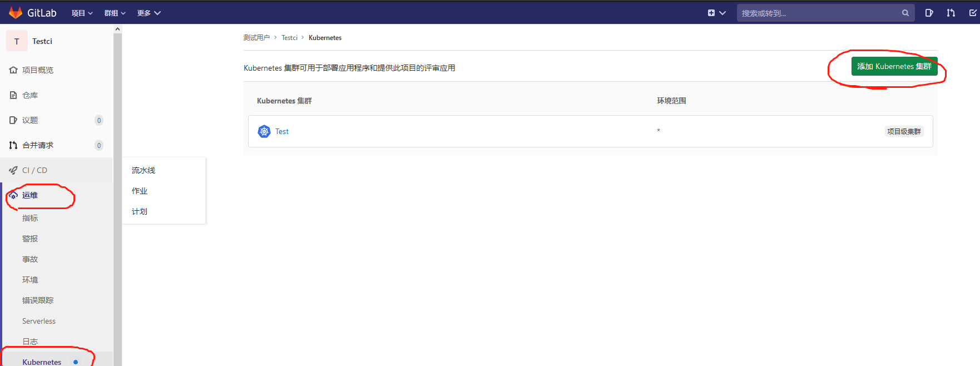The height and width of the screenshot is (366, 980).
Task: Open the 群组 dropdown in navbar
Action: tap(115, 13)
